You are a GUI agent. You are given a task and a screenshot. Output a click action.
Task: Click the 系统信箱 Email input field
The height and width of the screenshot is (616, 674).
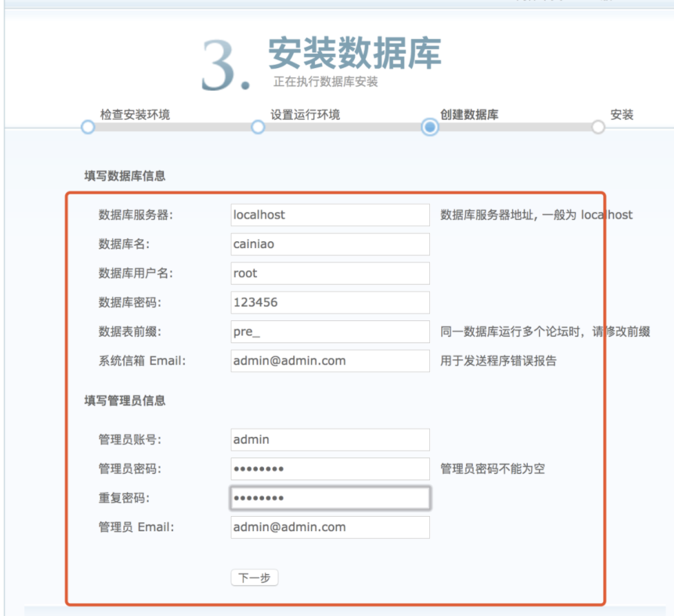click(x=330, y=360)
